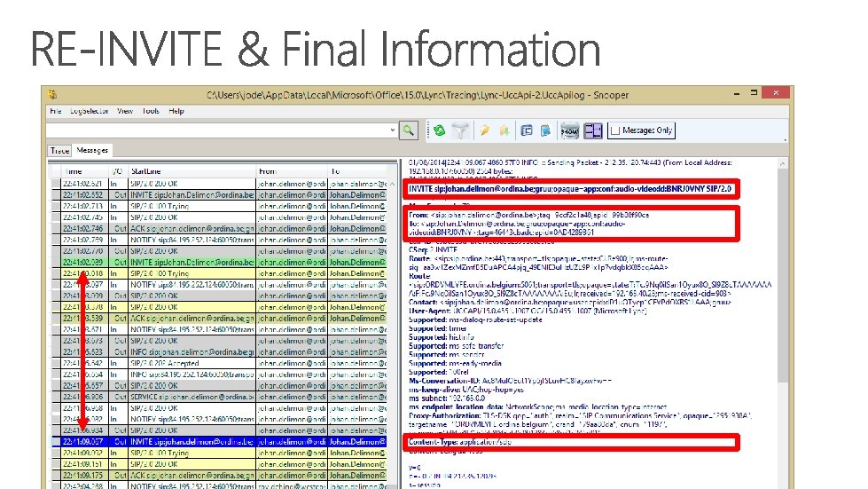
Task: Open the Tools menu
Action: point(151,111)
